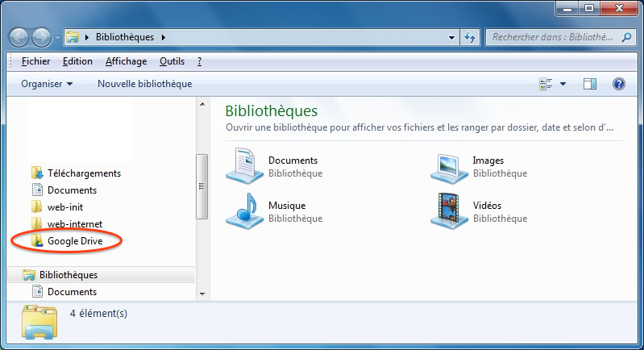Click the Back navigation arrow
Viewport: 644px width, 350px height.
[x=19, y=37]
